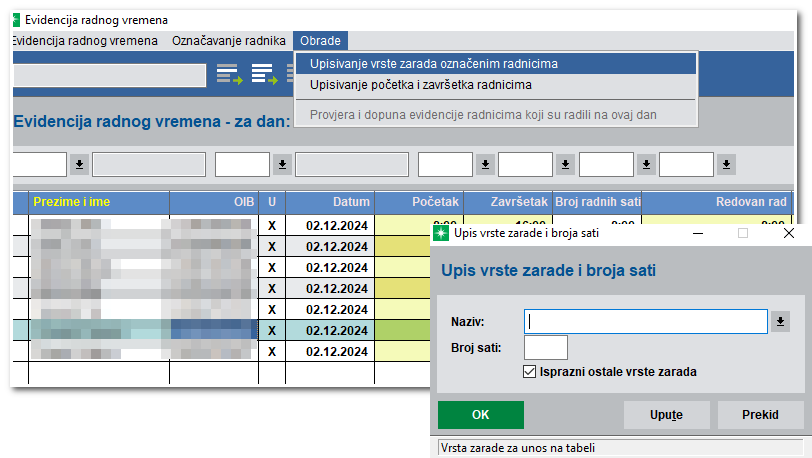The width and height of the screenshot is (812, 458).
Task: Click the white list-with-arrow toolbar icon
Action: coord(264,73)
